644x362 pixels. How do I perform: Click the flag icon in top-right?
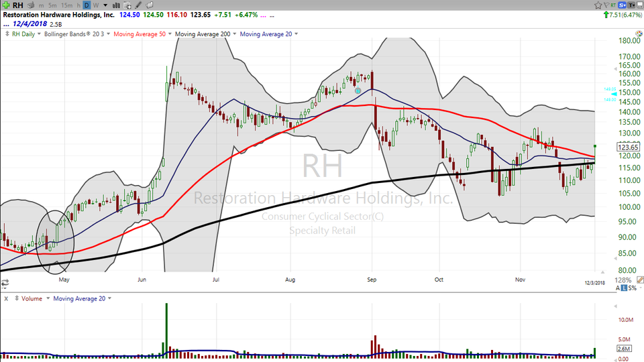tap(606, 5)
